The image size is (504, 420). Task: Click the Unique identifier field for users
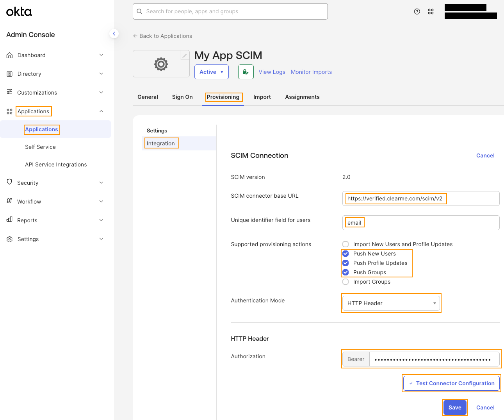(421, 223)
